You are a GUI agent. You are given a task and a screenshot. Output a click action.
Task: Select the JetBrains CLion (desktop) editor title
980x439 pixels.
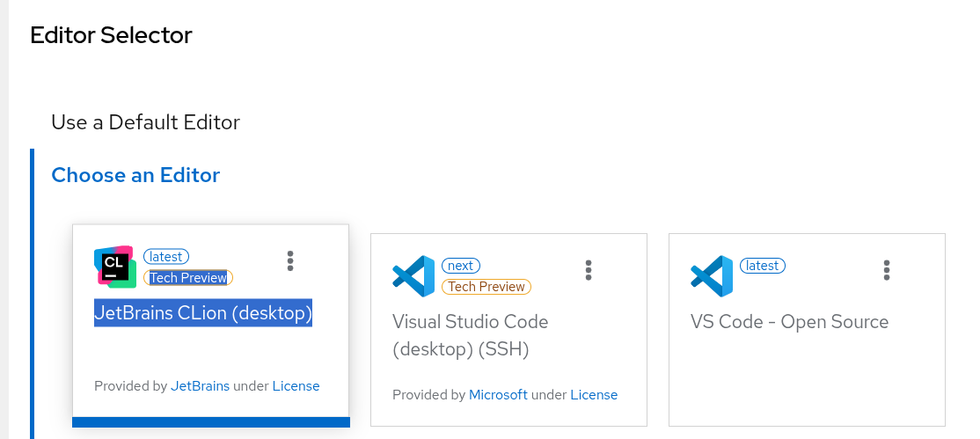203,312
